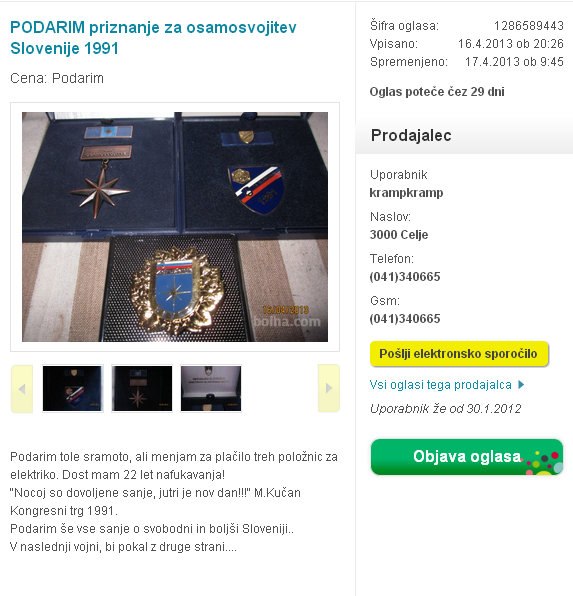573x596 pixels.
Task: Open Vsi oglasi tega prodajalca link
Action: pos(441,385)
